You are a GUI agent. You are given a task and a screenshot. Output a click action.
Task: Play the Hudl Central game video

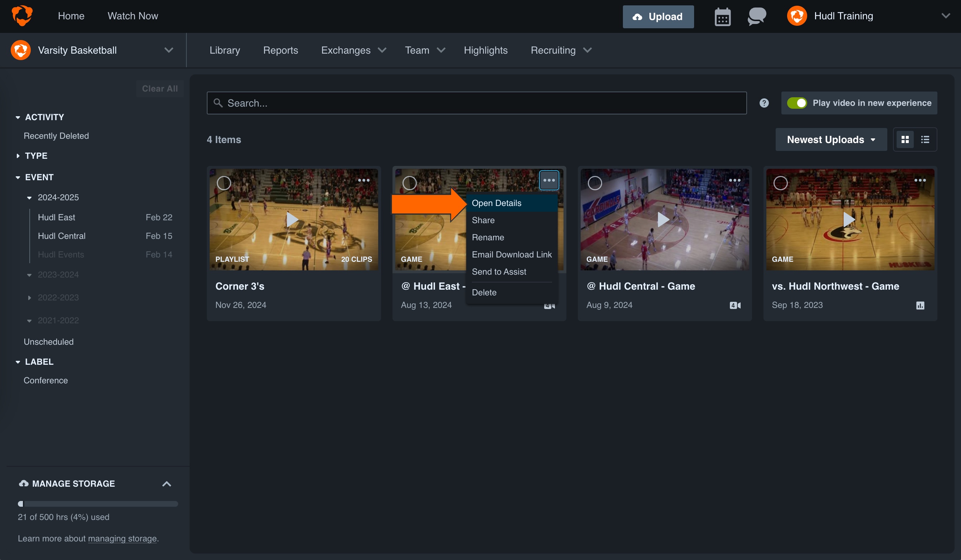[664, 220]
